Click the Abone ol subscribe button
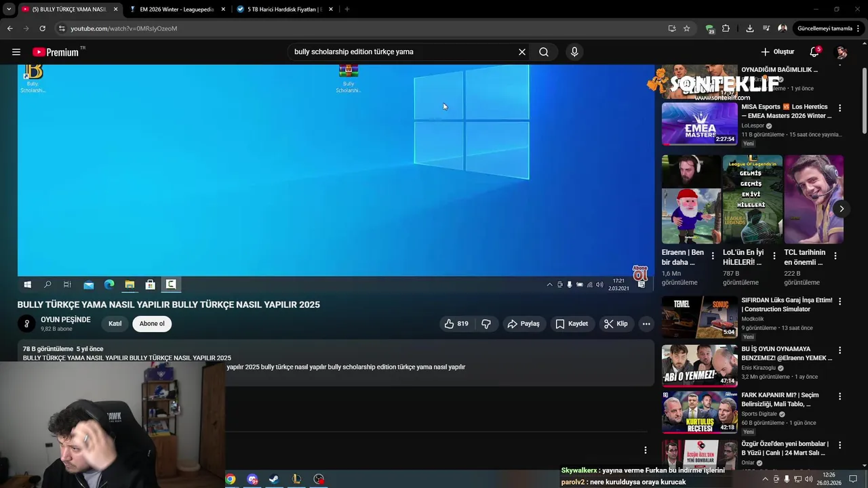Viewport: 868px width, 488px height. [152, 324]
